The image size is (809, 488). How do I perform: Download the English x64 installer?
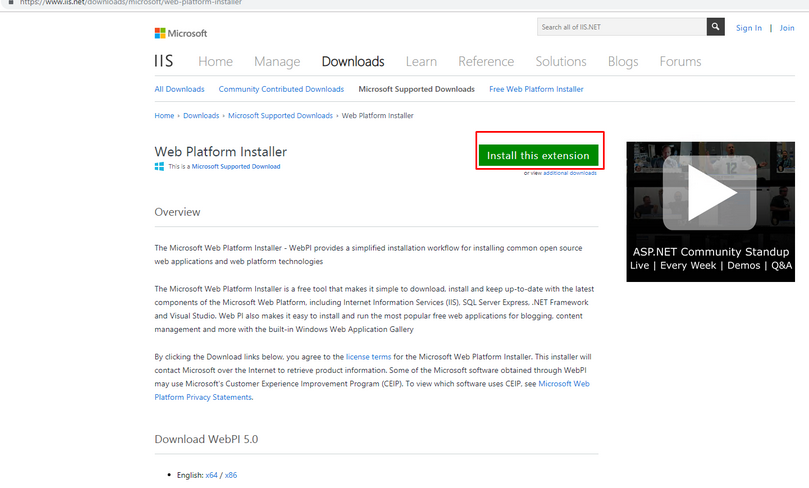click(212, 475)
